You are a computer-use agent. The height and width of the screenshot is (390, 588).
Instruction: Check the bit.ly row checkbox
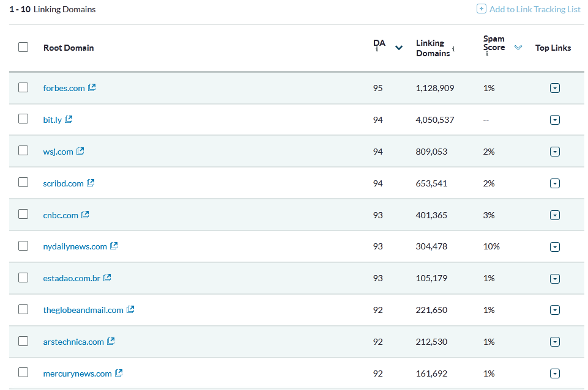tap(23, 119)
